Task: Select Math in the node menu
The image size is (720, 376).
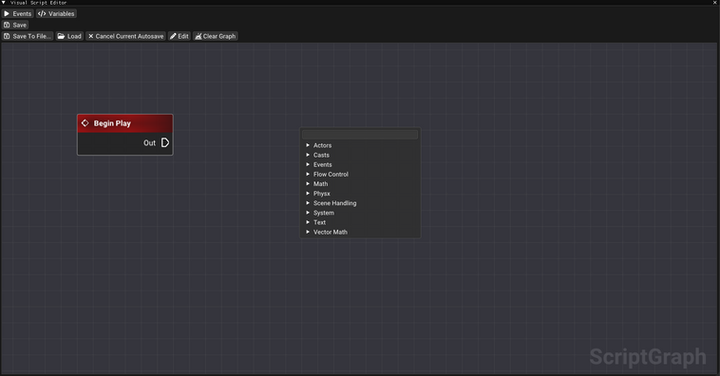Action: pyautogui.click(x=321, y=184)
